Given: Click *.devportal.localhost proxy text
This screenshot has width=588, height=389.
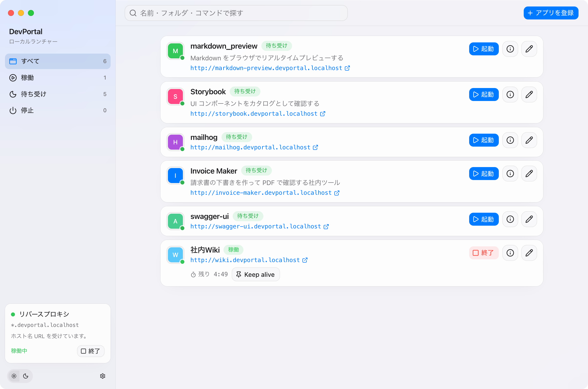Looking at the screenshot, I should pos(45,325).
